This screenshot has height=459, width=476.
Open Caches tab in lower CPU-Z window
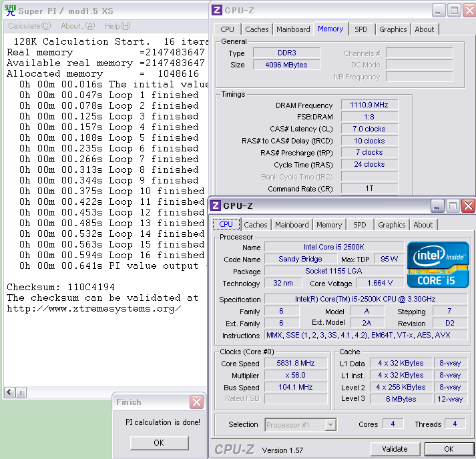(256, 225)
